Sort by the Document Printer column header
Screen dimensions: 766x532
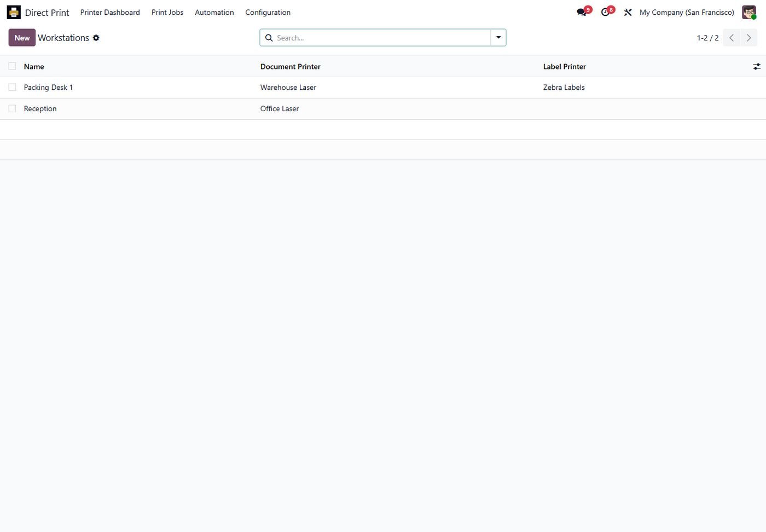click(x=291, y=66)
